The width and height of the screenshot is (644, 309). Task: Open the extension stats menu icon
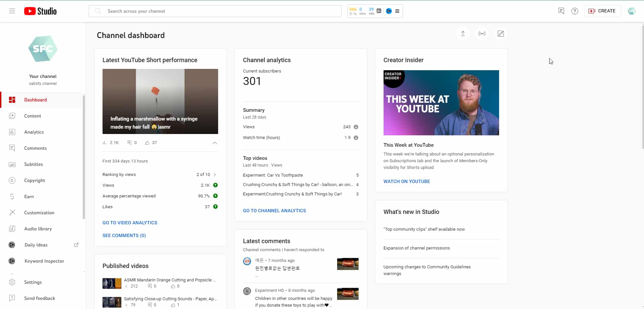point(397,11)
